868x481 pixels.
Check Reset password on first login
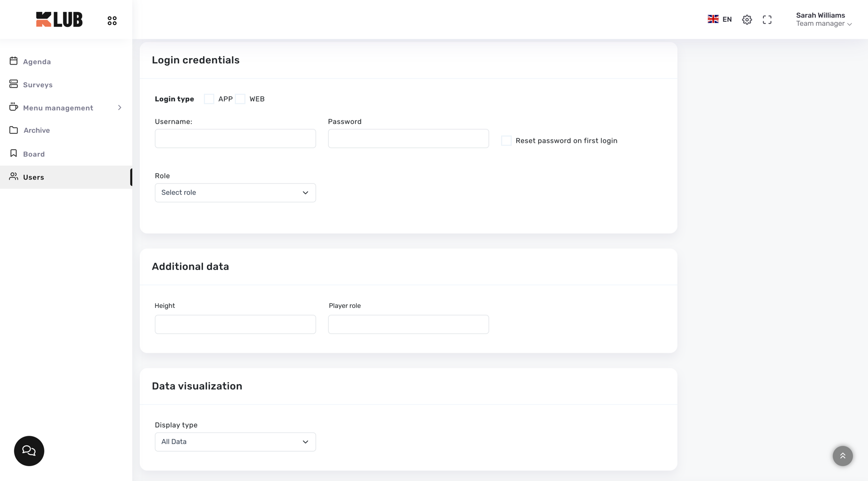[x=506, y=141]
